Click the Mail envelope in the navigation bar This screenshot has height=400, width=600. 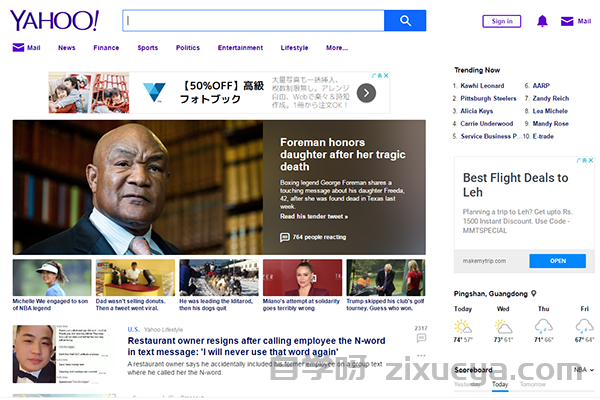[x=18, y=47]
